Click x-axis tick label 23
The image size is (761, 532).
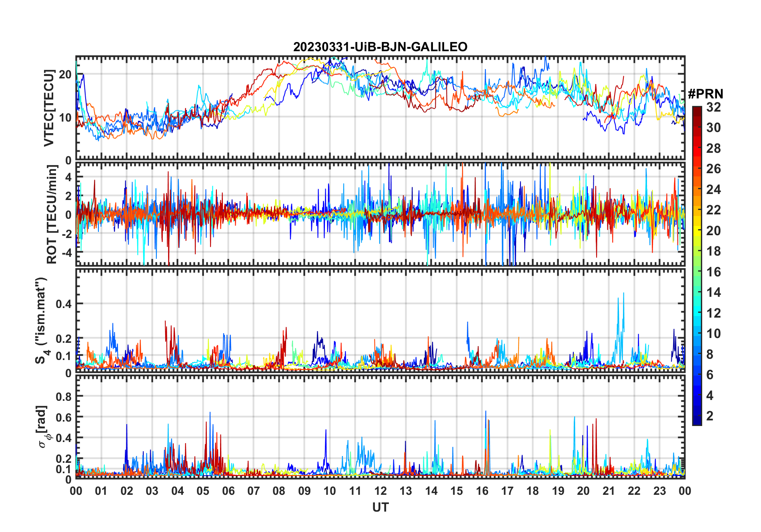[x=659, y=491]
